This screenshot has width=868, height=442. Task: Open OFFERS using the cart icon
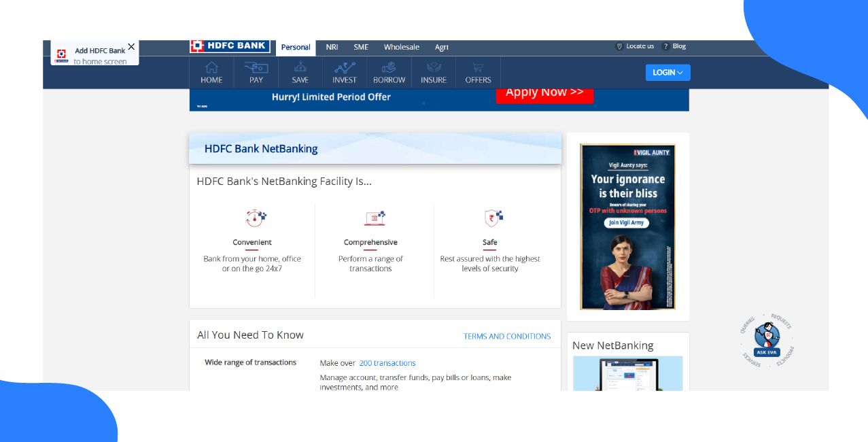click(478, 68)
